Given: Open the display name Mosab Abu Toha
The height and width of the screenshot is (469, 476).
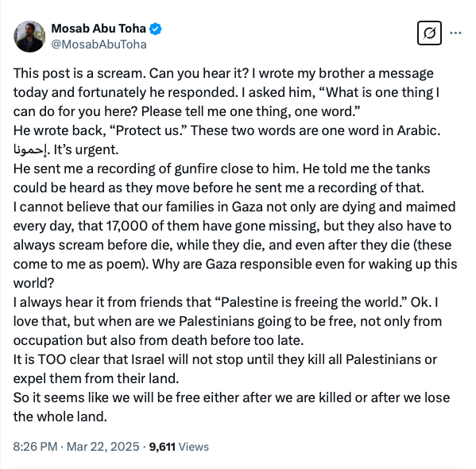Looking at the screenshot, I should (x=99, y=29).
